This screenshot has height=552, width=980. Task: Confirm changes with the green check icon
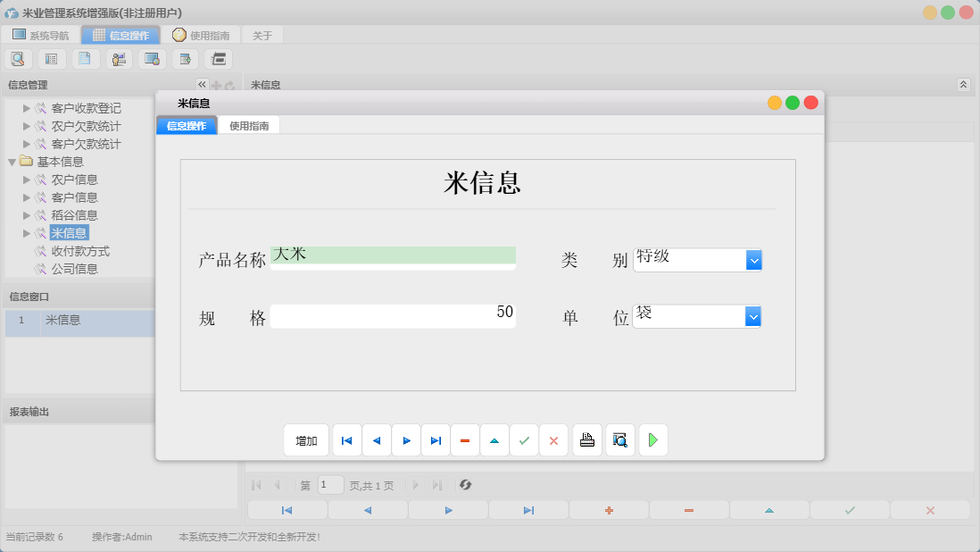(x=524, y=439)
